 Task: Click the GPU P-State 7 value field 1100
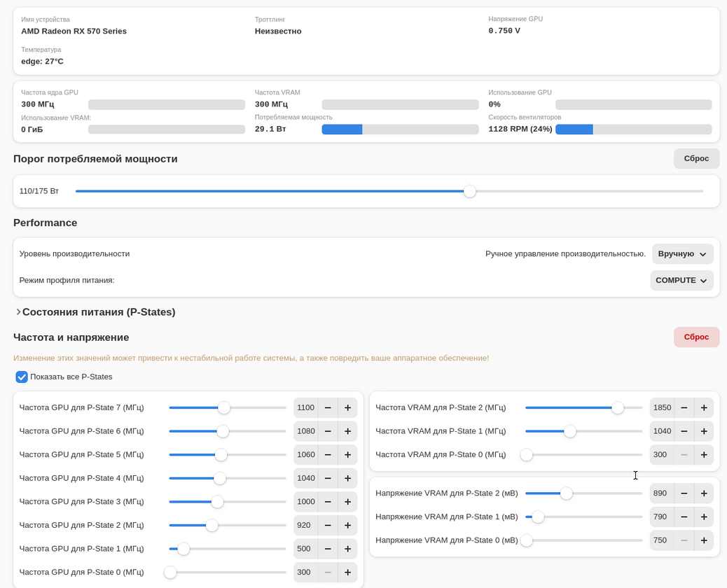[305, 408]
